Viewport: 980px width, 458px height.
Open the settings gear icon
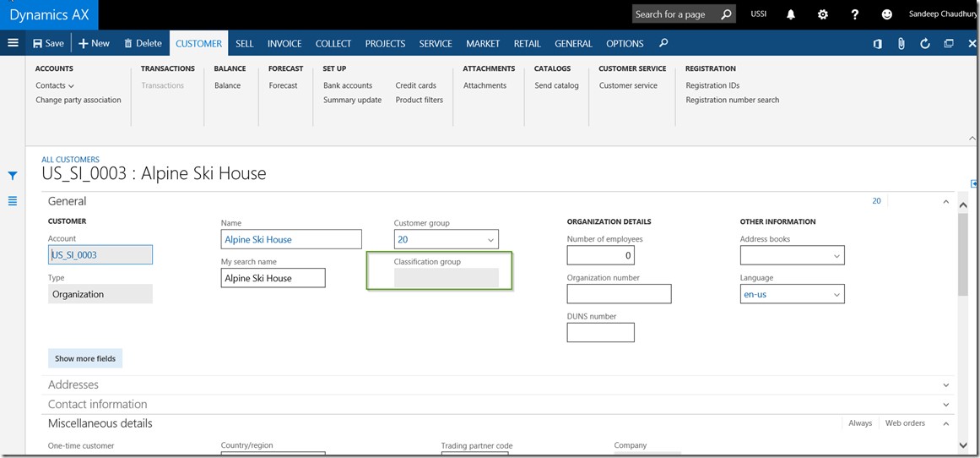tap(823, 14)
